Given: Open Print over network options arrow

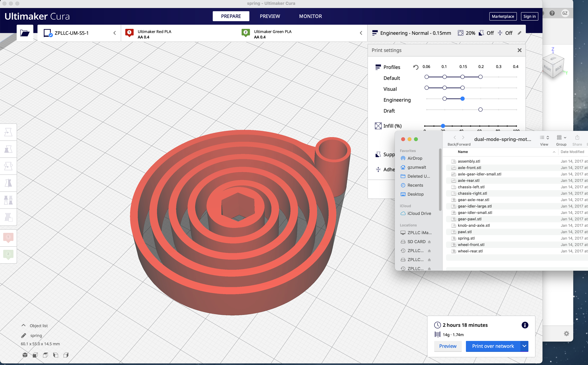Looking at the screenshot, I should click(524, 346).
